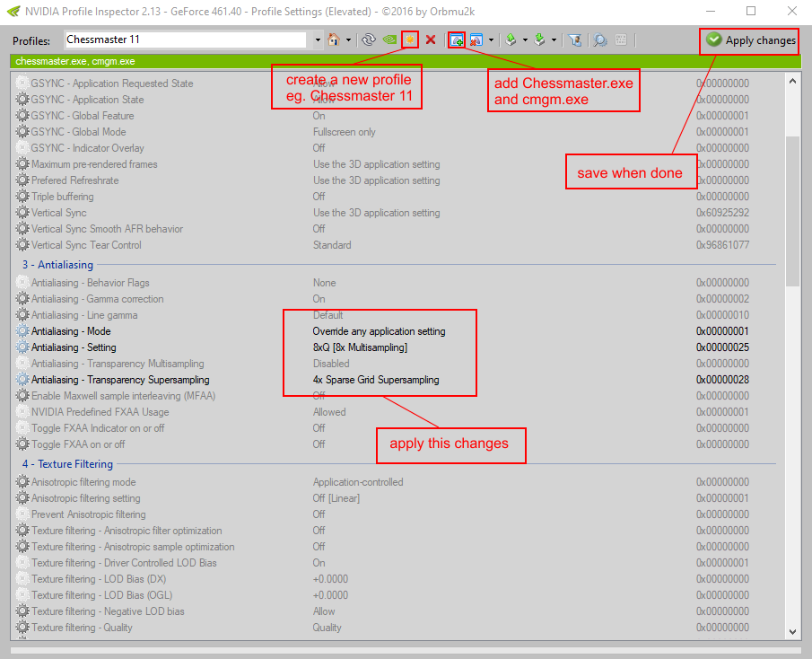Expand the import profiles dropdown arrow
812x659 pixels.
pyautogui.click(x=554, y=40)
